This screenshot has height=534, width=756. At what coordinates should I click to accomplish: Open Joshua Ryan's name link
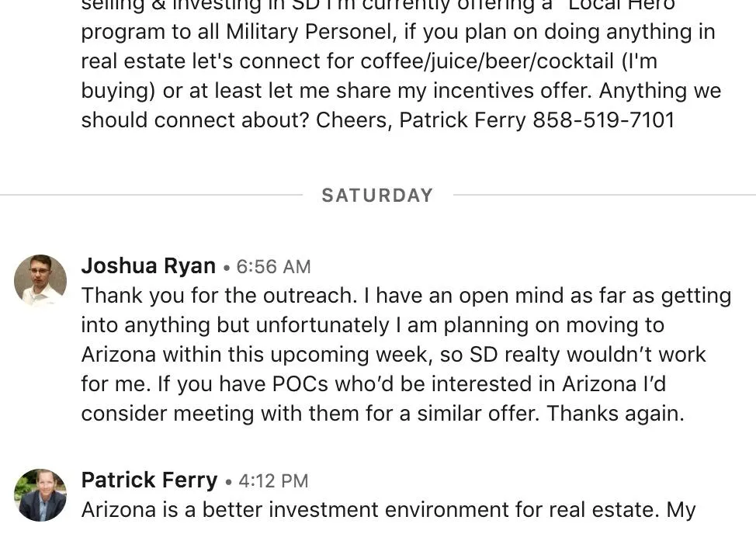point(148,266)
